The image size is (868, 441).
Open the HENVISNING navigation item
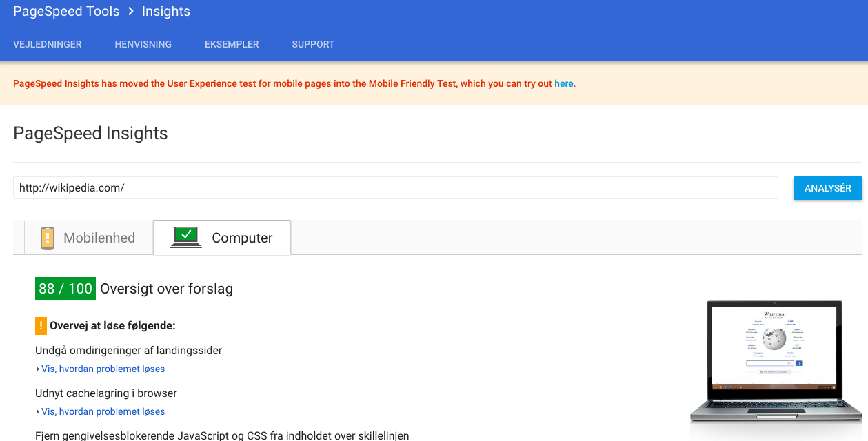click(143, 44)
